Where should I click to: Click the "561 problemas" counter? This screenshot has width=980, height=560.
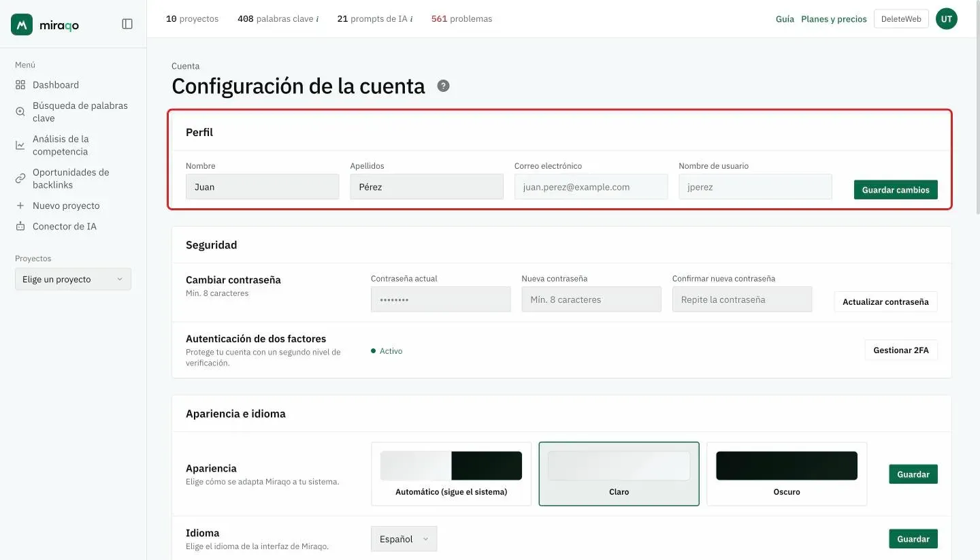[x=461, y=19]
